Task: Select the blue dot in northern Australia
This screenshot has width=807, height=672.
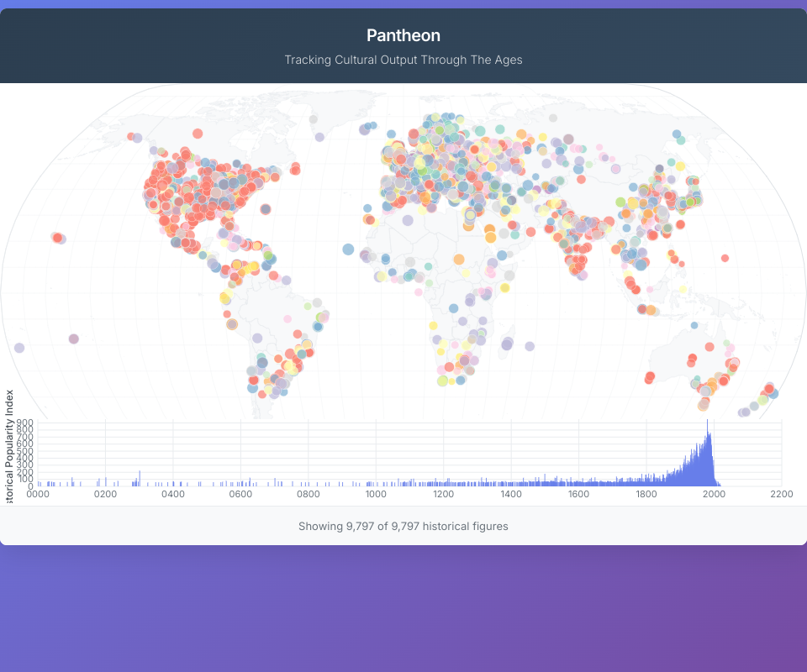Action: point(694,325)
